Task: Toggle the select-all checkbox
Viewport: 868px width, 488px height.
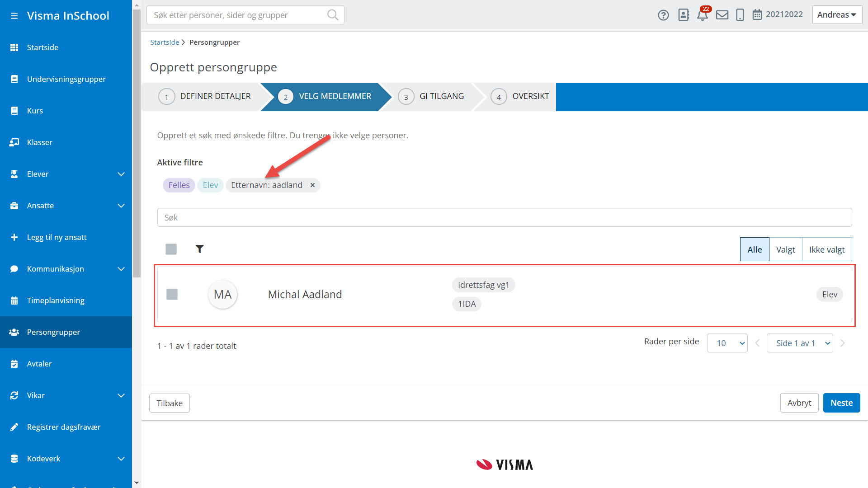Action: [171, 249]
